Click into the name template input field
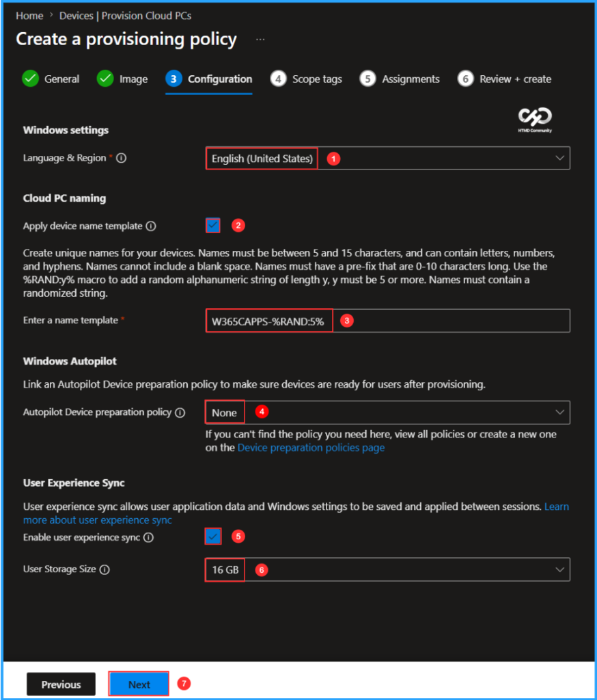597x700 pixels. pyautogui.click(x=388, y=321)
